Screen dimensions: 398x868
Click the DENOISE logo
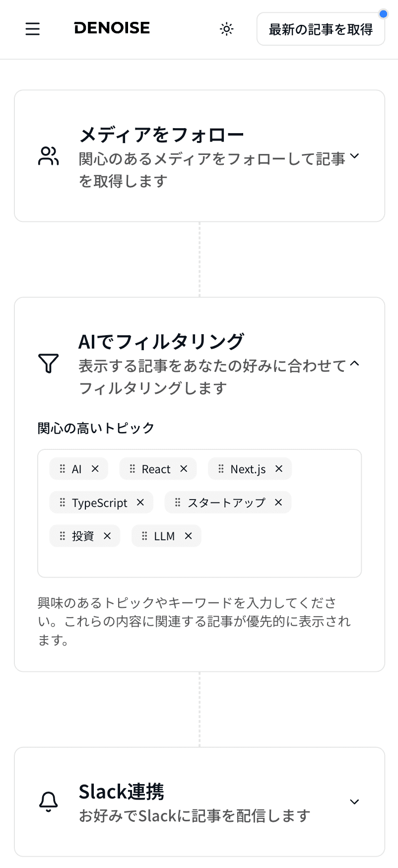(x=111, y=28)
